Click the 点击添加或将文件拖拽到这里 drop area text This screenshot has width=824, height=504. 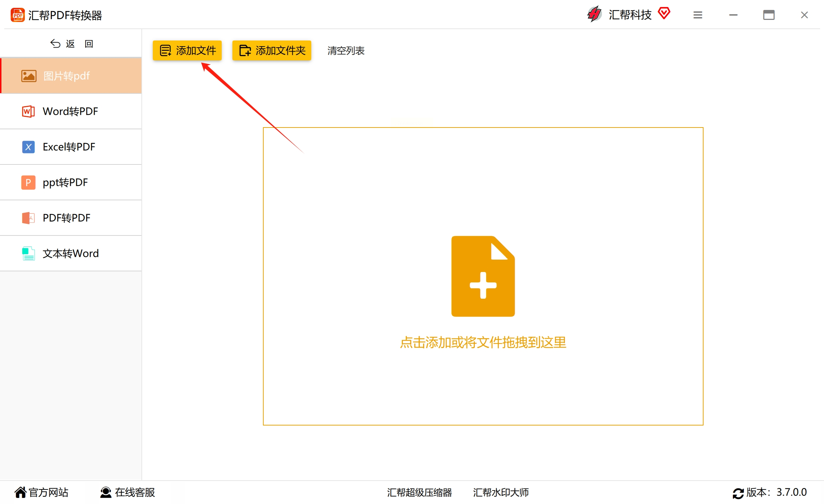(x=483, y=342)
